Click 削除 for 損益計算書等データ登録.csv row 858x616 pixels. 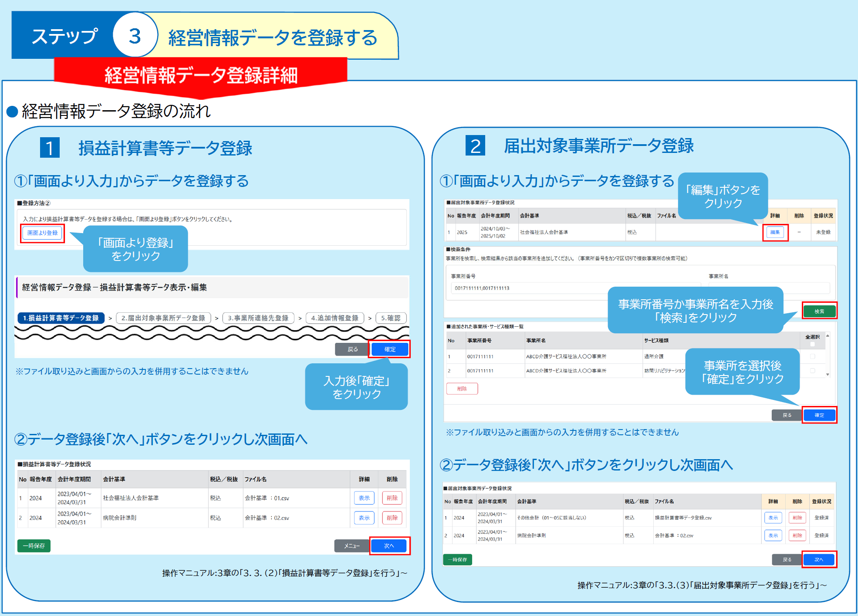click(x=797, y=518)
